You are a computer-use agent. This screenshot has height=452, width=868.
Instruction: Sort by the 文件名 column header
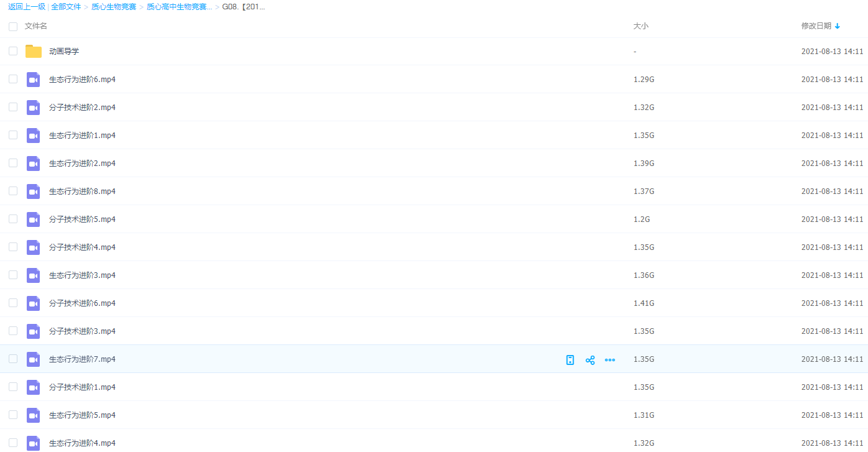(x=36, y=26)
